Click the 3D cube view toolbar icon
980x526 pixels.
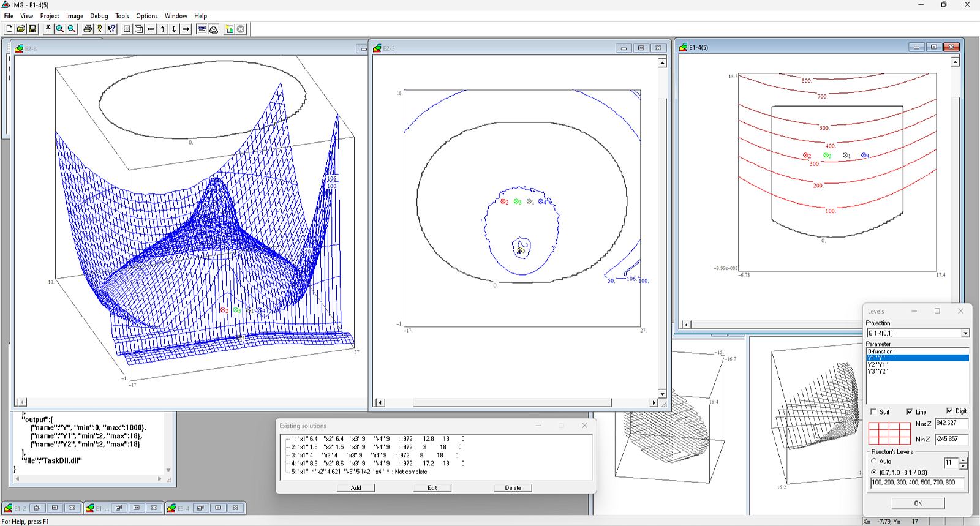(139, 29)
